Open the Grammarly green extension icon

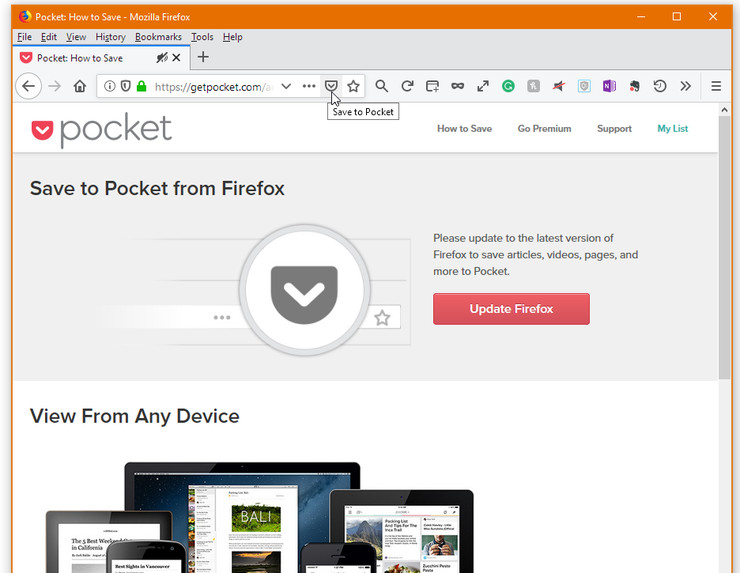(508, 86)
